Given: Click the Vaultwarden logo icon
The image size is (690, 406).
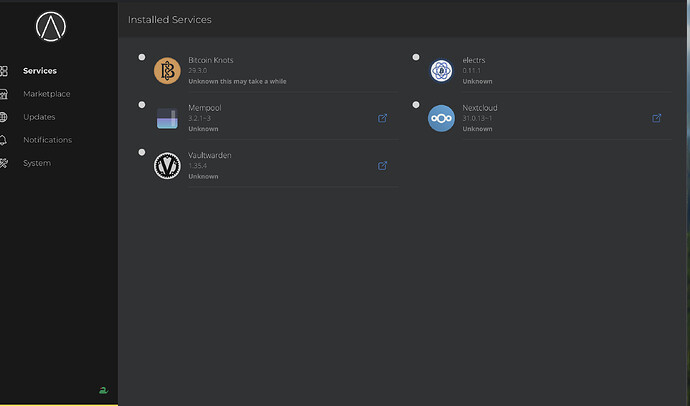Looking at the screenshot, I should click(167, 165).
